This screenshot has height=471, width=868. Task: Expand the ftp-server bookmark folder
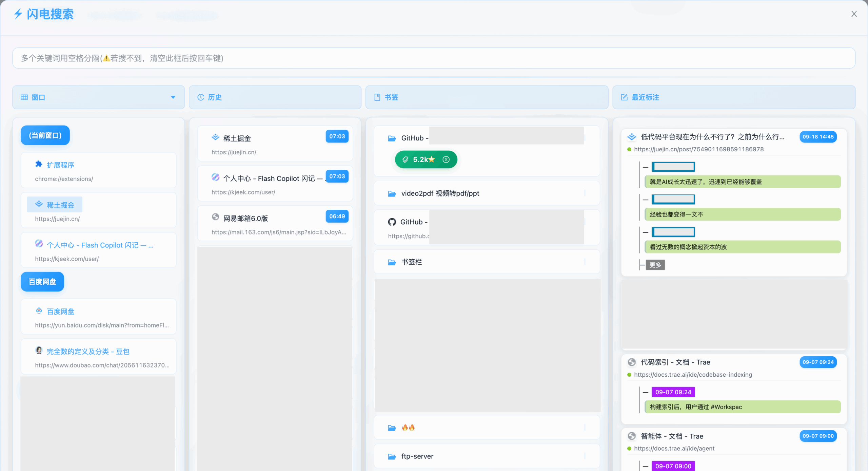[x=417, y=456]
